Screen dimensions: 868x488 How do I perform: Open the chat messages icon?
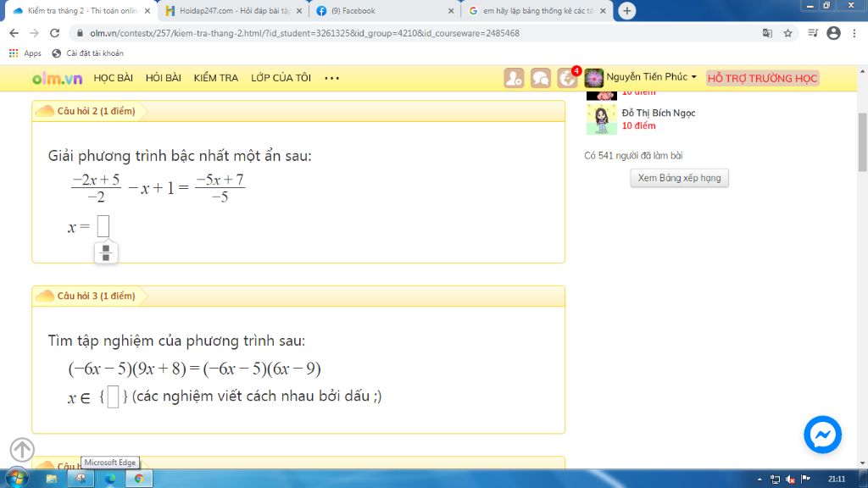point(540,78)
